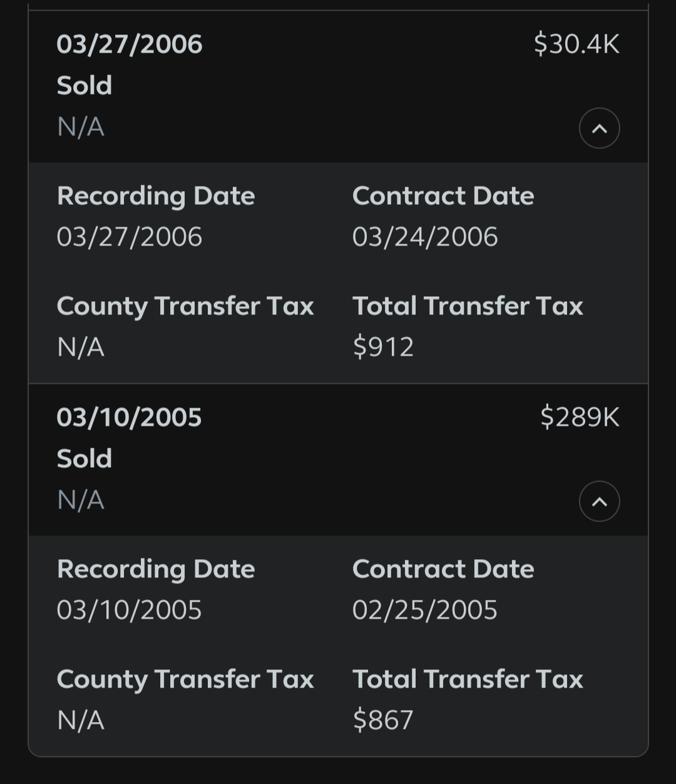676x784 pixels.
Task: Click Recording Date label in 2005 record
Action: (x=156, y=569)
